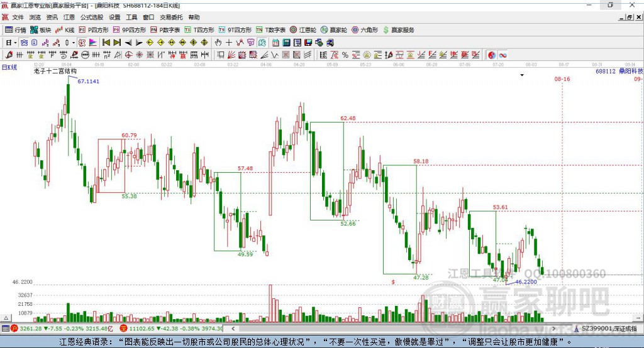
Task: Open the 浏览 menu
Action: coord(35,17)
